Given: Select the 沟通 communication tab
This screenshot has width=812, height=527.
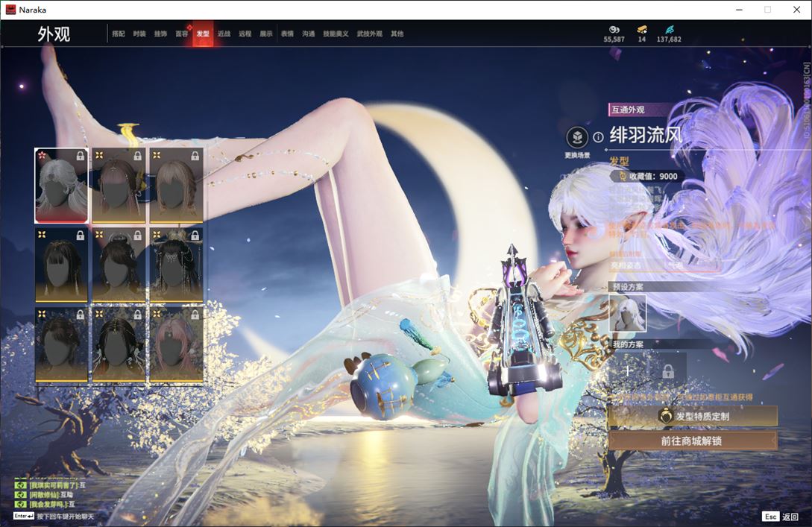Looking at the screenshot, I should tap(309, 34).
